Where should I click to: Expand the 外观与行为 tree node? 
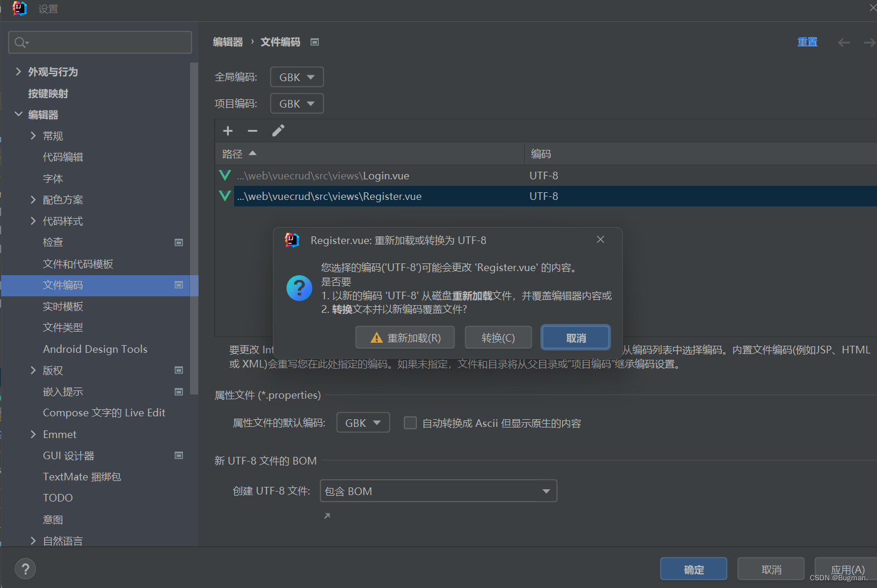[x=18, y=72]
